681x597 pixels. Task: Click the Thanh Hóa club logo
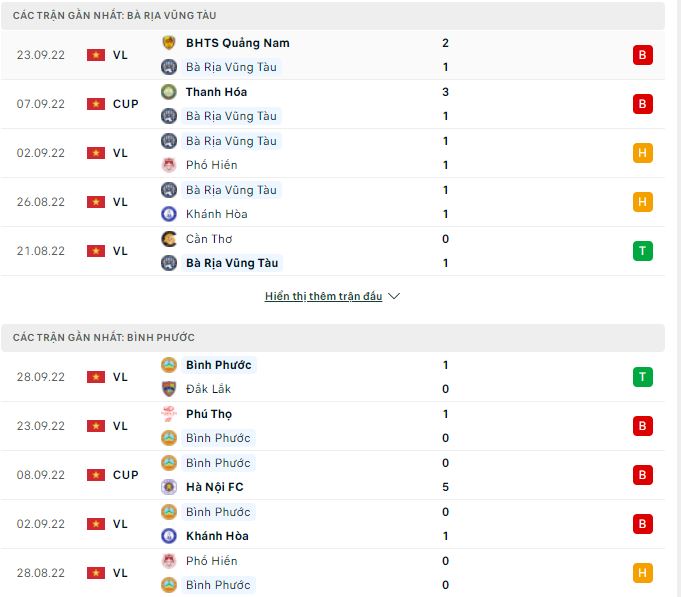pyautogui.click(x=168, y=92)
